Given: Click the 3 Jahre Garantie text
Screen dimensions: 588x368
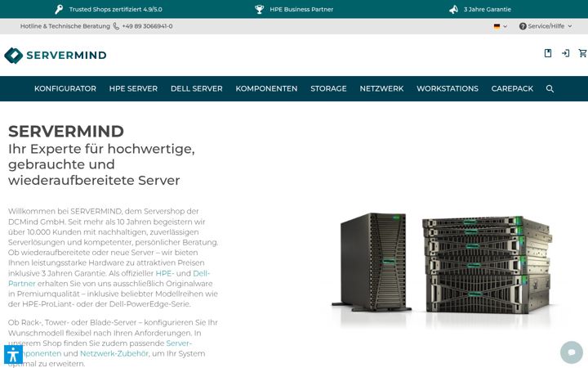Looking at the screenshot, I should pyautogui.click(x=488, y=9).
